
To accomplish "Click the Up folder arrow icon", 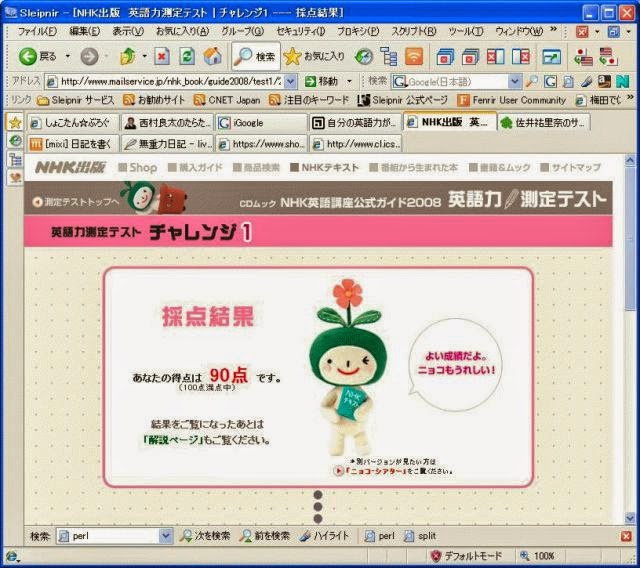I will click(x=128, y=56).
